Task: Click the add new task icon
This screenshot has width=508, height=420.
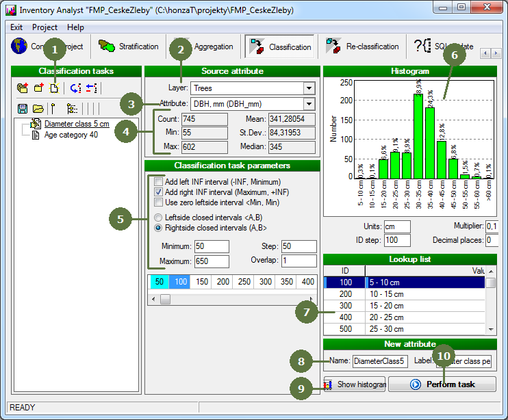Action: [38, 88]
